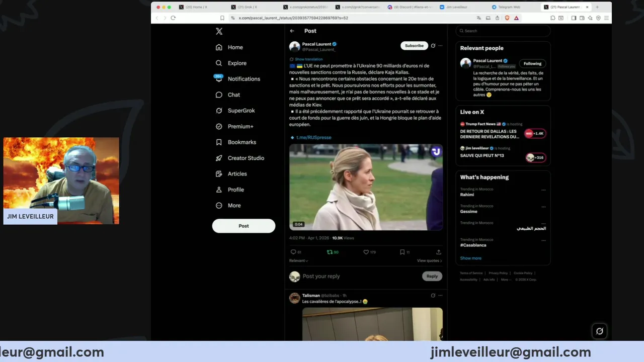
Task: Expand the Relevant replies sort dropdown
Action: 298,260
